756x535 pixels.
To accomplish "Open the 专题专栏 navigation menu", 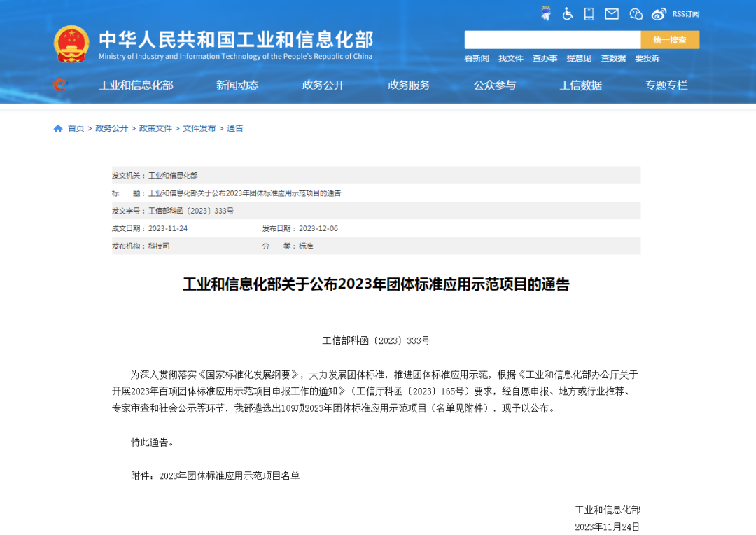I will click(666, 85).
